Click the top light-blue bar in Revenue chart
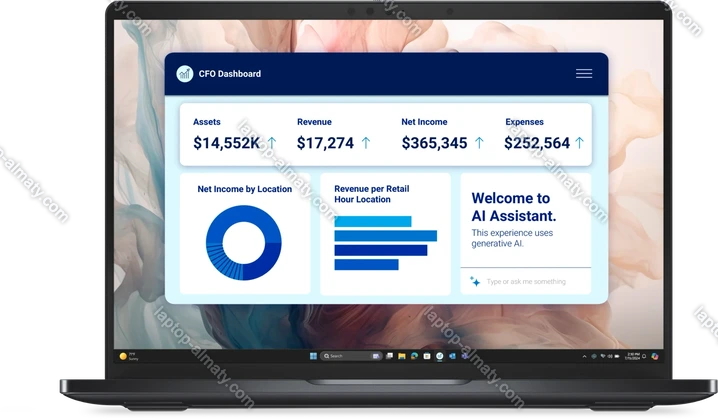This screenshot has height=419, width=718. (372, 221)
